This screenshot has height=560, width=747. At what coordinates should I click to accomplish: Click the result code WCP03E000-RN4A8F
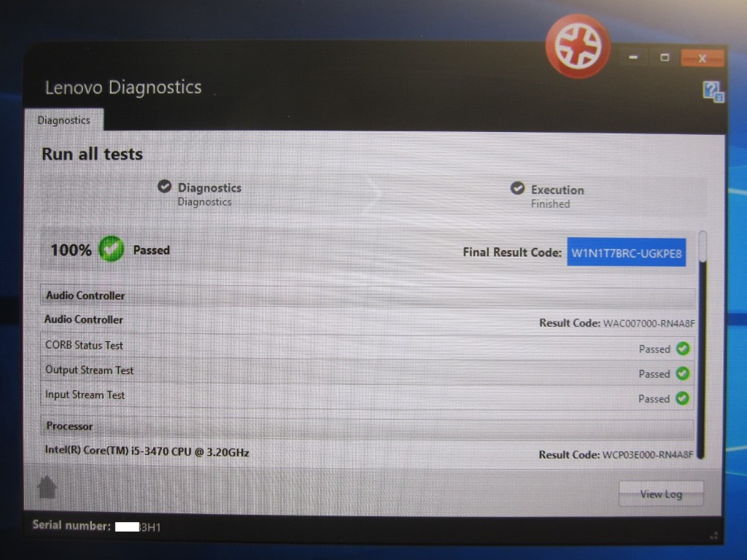pyautogui.click(x=648, y=455)
